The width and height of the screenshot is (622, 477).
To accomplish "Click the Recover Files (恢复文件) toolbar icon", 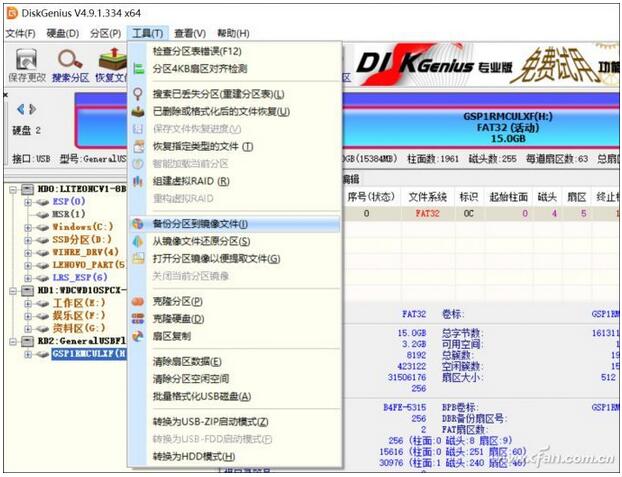I will click(x=112, y=60).
